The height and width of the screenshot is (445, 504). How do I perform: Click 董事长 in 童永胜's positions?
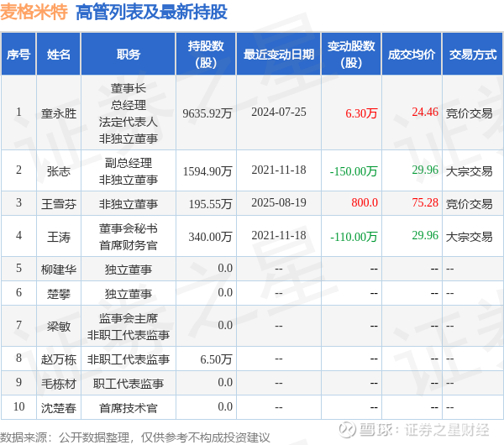point(129,88)
